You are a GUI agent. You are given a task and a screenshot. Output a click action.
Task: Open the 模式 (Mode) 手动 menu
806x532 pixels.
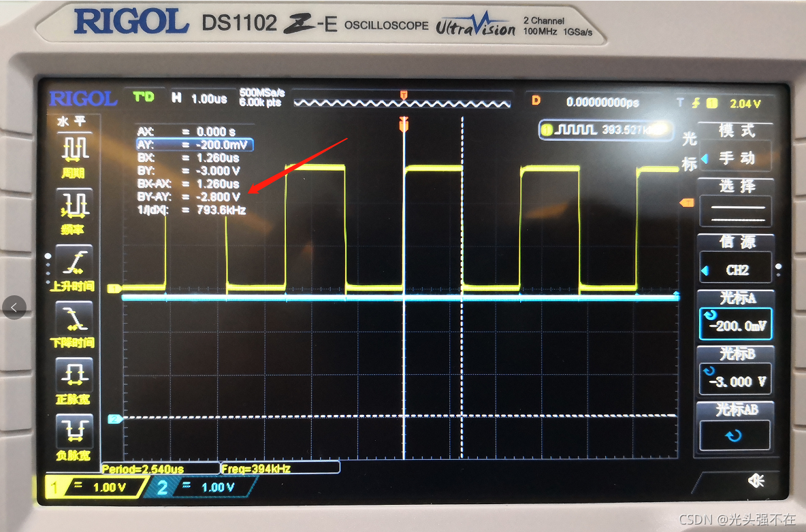click(736, 157)
